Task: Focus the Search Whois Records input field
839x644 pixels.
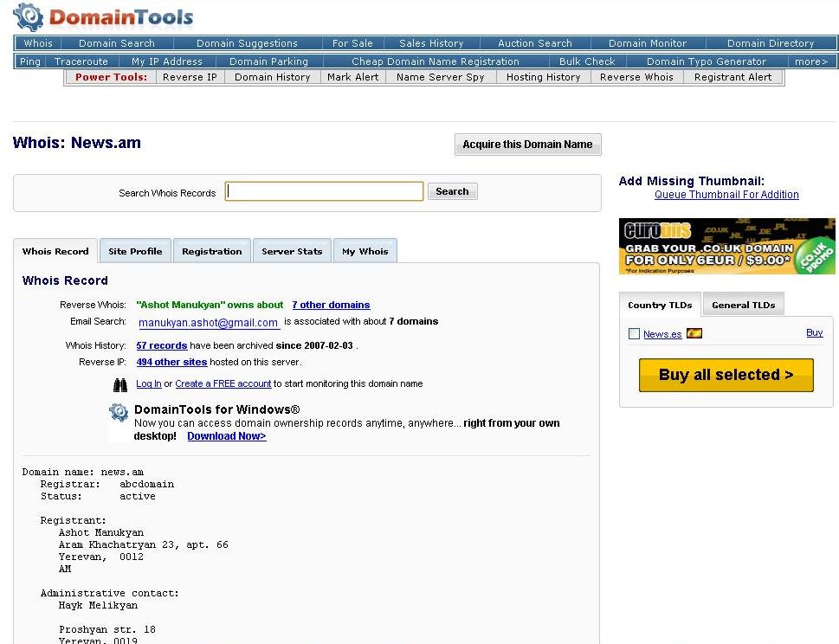Action: [324, 191]
